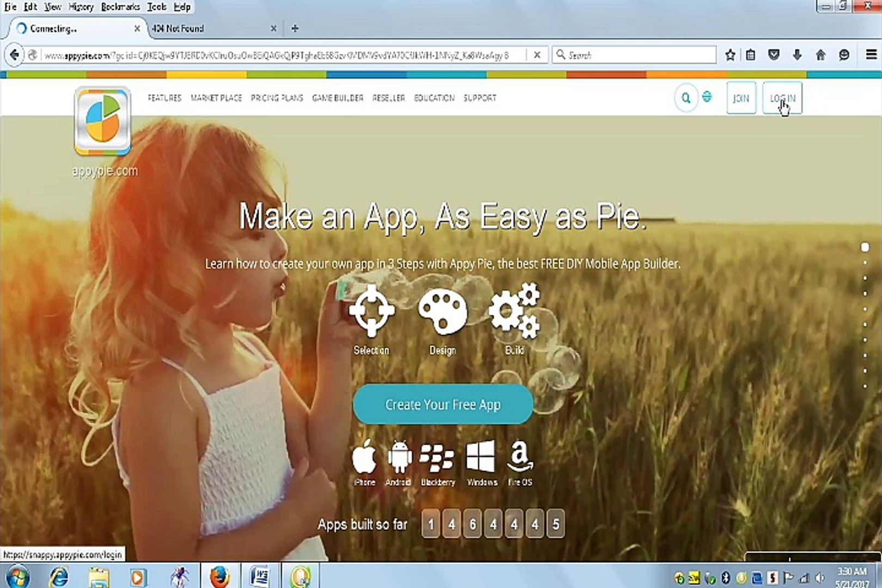
Task: Open the GAME BUILDER menu item
Action: point(337,98)
